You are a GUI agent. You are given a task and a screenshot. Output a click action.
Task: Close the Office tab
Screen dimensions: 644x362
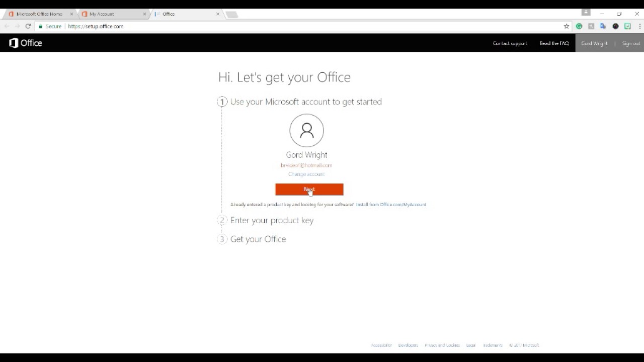point(217,14)
